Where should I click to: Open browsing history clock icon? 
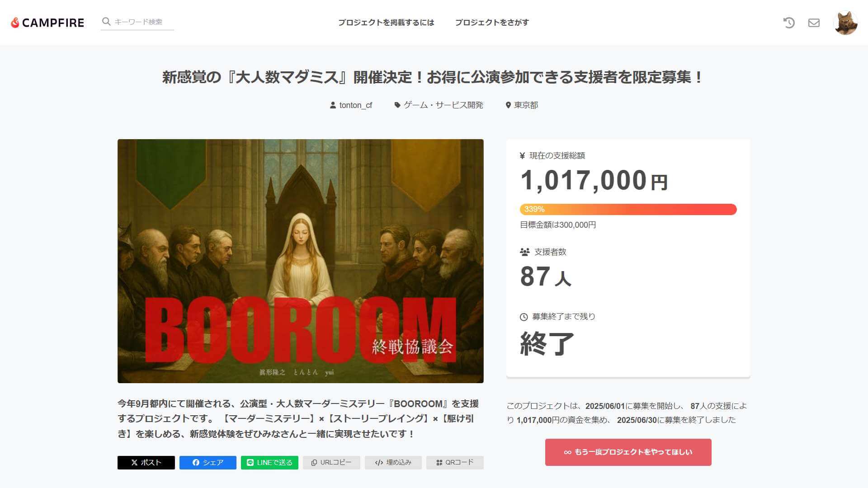click(789, 23)
